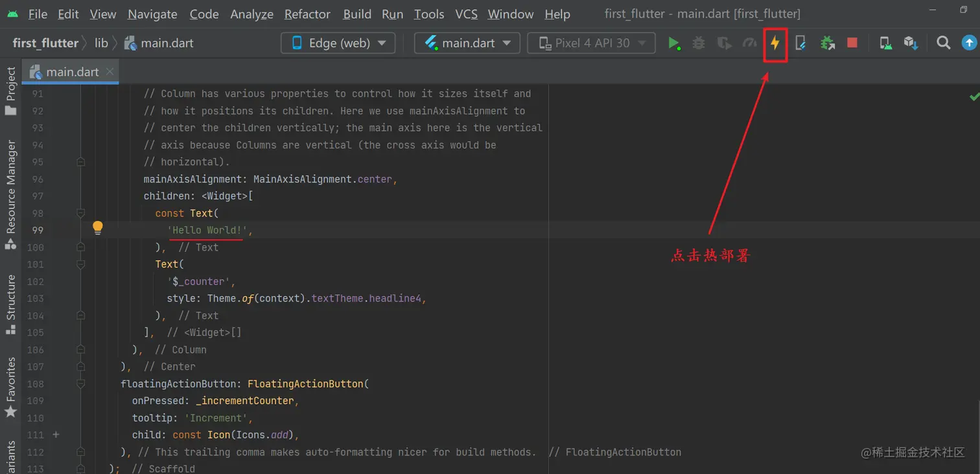Expand the folded region on line 111
Image resolution: width=980 pixels, height=474 pixels.
coord(56,435)
